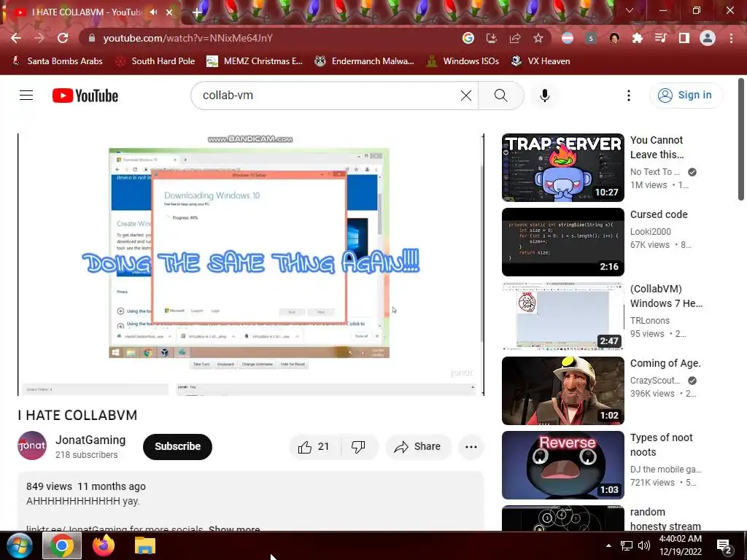The image size is (747, 560).
Task: Close the I HATE COLLABVM tab
Action: 169,12
